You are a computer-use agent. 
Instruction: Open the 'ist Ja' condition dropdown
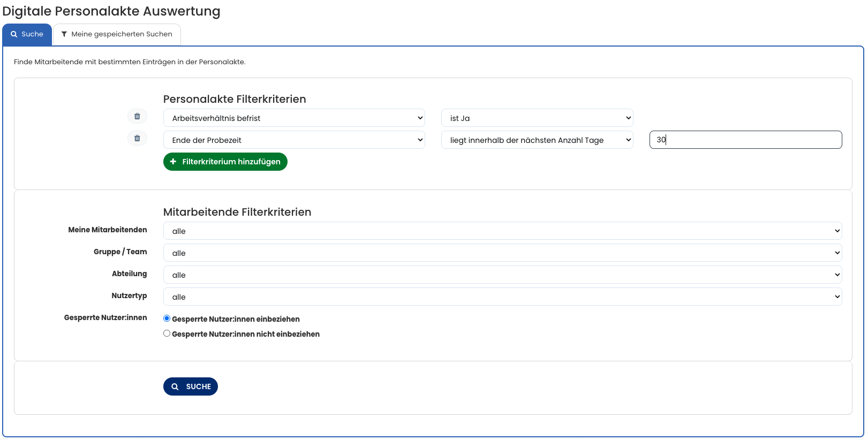pyautogui.click(x=537, y=118)
